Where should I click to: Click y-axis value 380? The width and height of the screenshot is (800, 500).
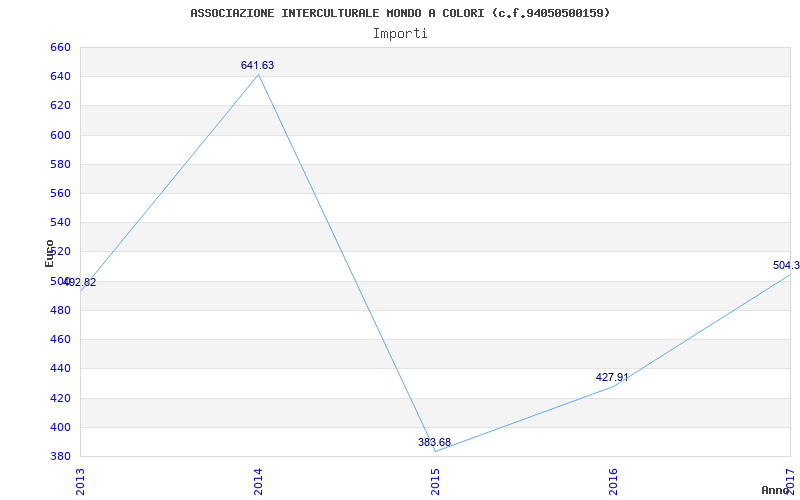click(60, 457)
